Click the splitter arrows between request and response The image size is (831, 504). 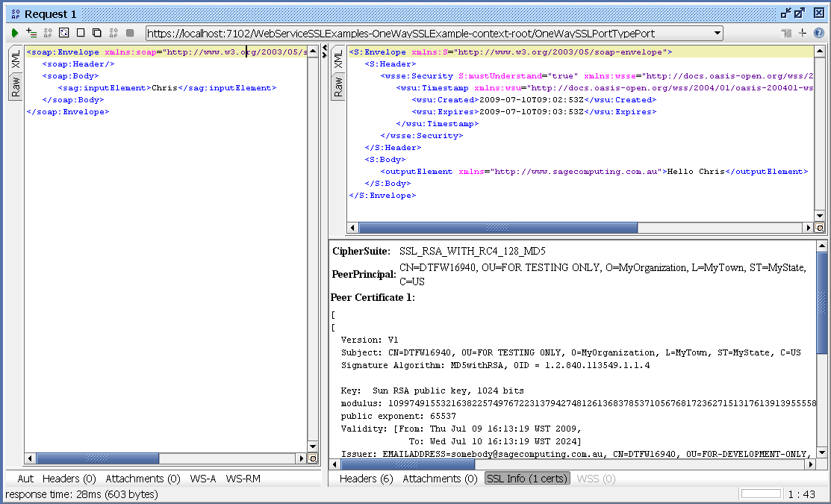click(x=324, y=52)
